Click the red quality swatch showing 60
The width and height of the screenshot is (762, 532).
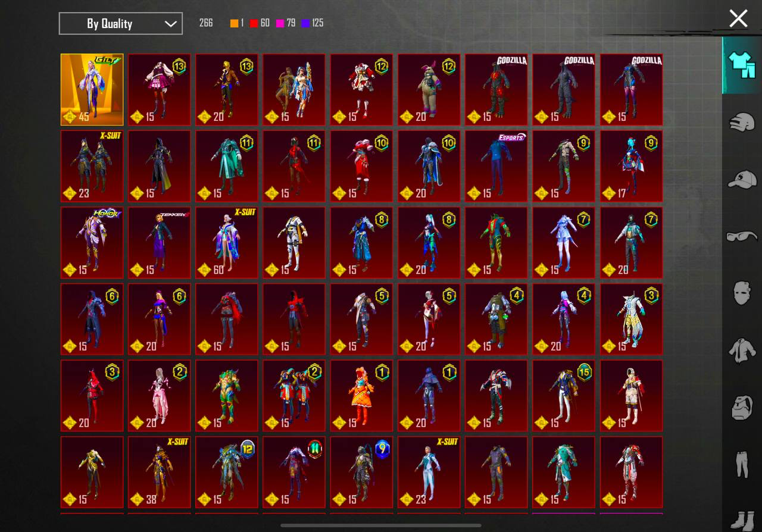point(254,23)
